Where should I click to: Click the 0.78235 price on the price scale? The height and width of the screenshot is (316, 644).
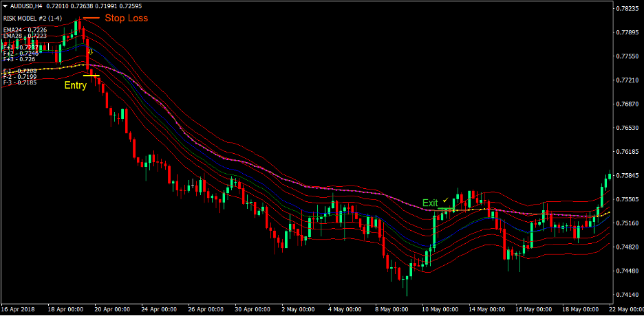pyautogui.click(x=628, y=8)
